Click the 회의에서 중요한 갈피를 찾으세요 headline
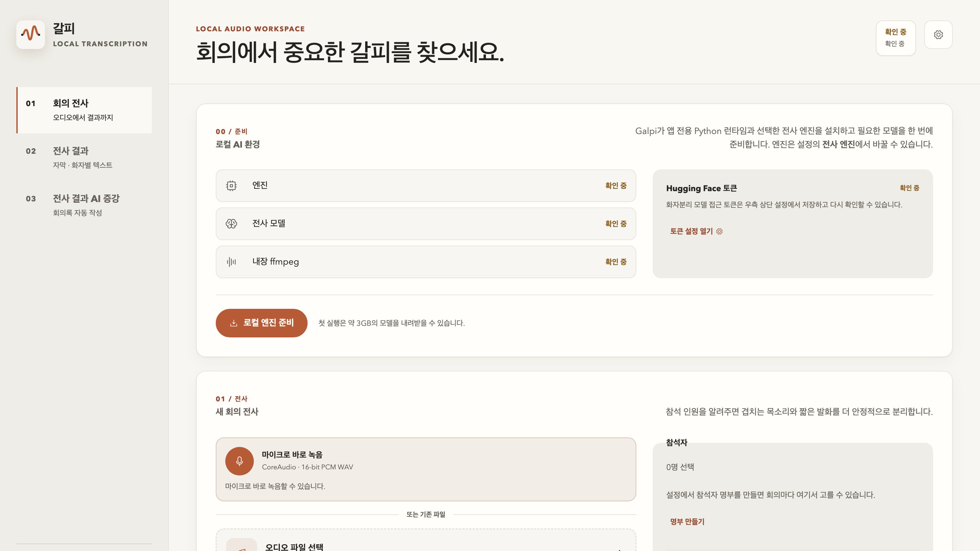 (x=350, y=52)
